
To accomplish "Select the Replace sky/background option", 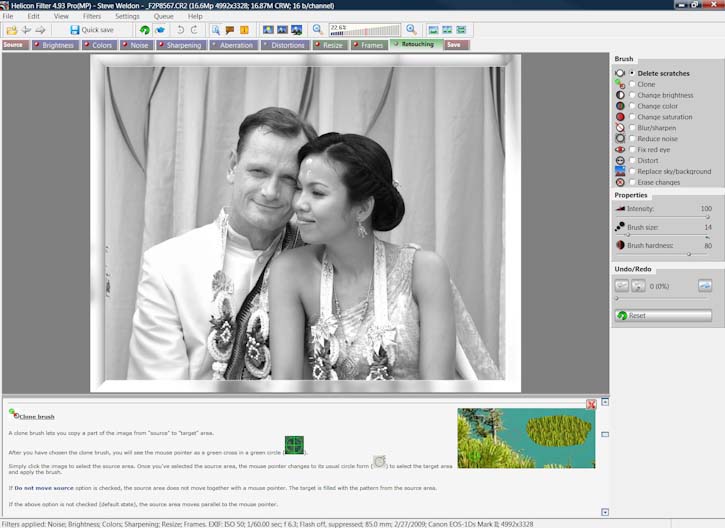I will (632, 172).
